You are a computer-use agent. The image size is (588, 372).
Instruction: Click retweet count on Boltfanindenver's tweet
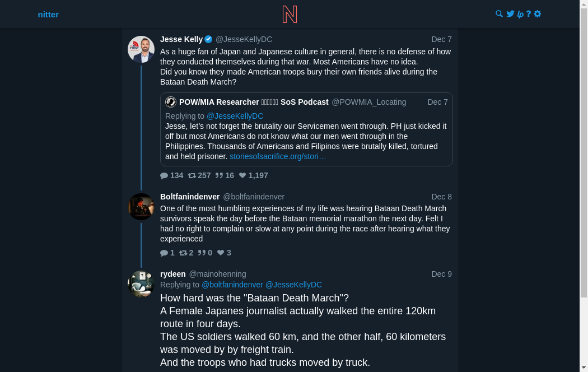click(186, 253)
